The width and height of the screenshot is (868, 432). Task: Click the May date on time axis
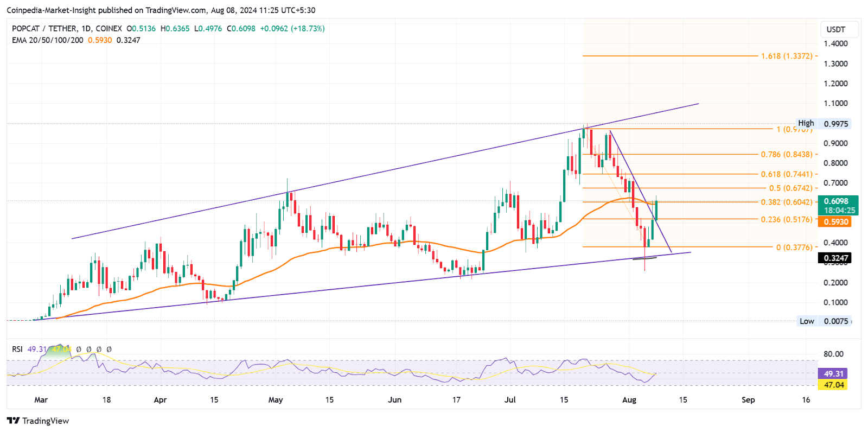pyautogui.click(x=276, y=399)
